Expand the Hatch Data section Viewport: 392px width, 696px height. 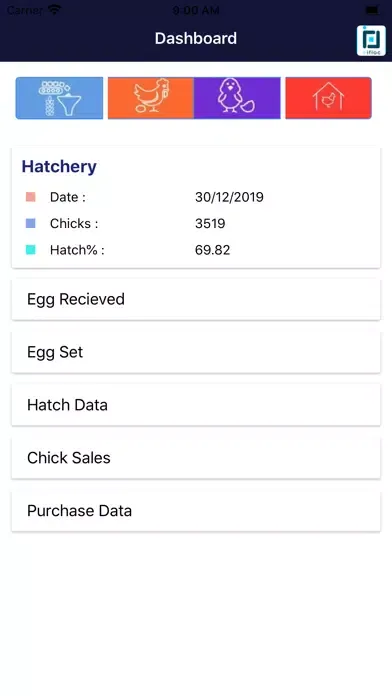pyautogui.click(x=196, y=405)
